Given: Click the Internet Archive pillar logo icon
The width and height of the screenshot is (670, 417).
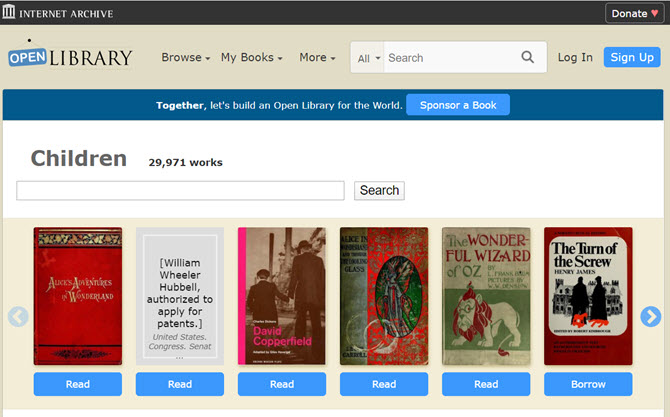Looking at the screenshot, I should tap(9, 12).
